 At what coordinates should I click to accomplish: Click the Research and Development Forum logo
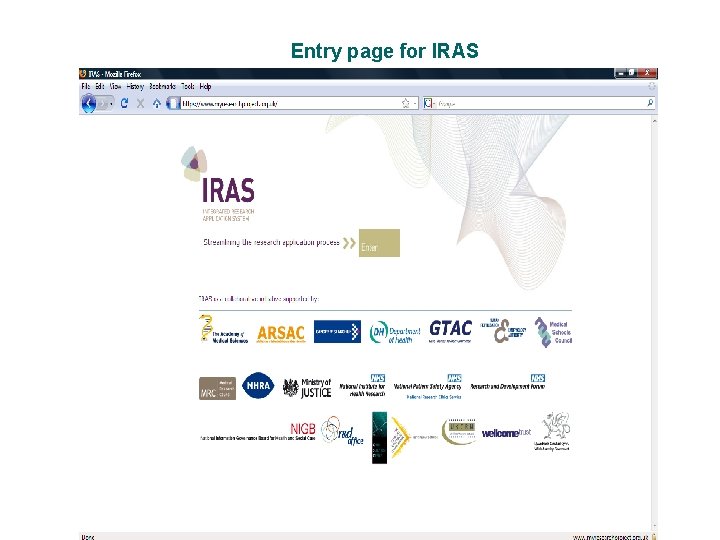point(508,382)
